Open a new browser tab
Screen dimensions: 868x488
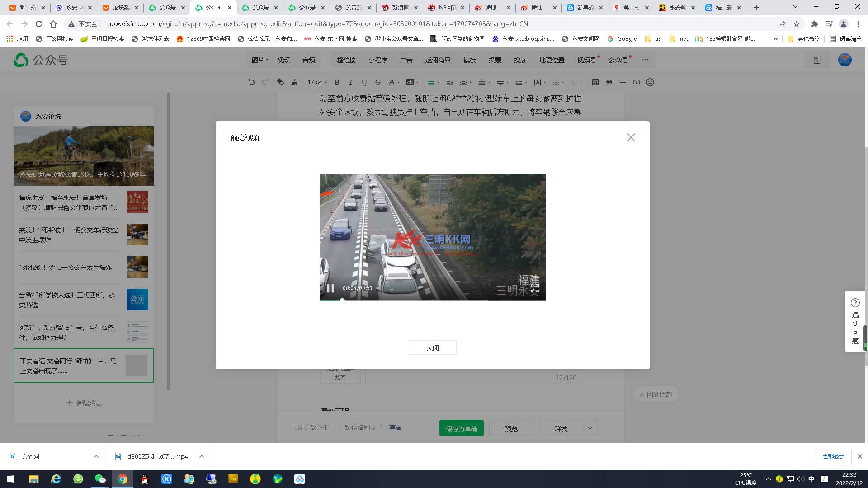coord(756,8)
